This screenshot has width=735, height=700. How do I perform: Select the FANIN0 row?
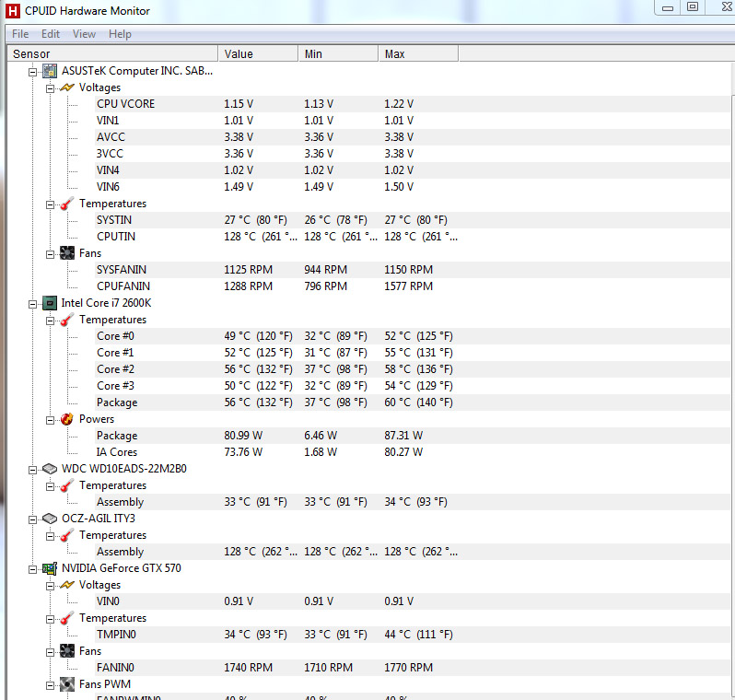(413, 668)
